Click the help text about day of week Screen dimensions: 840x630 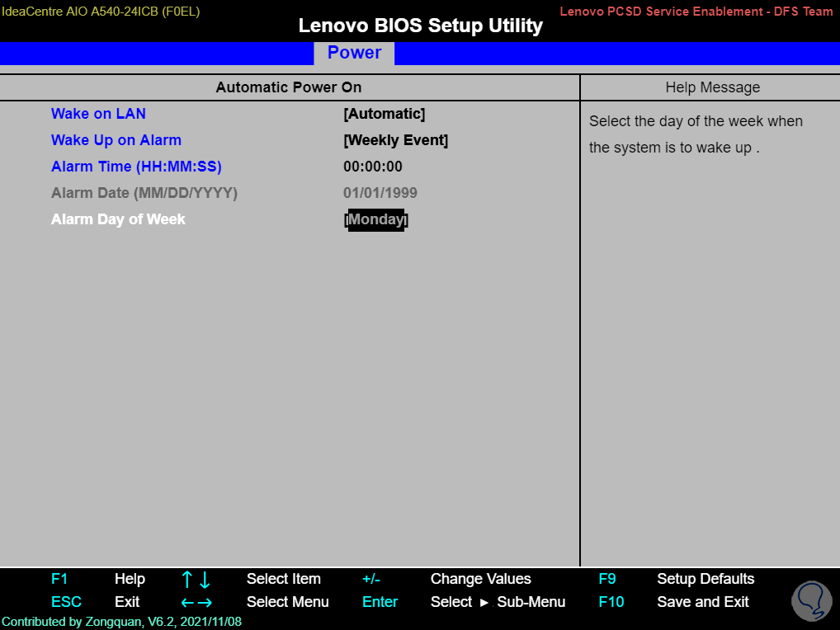[x=696, y=134]
